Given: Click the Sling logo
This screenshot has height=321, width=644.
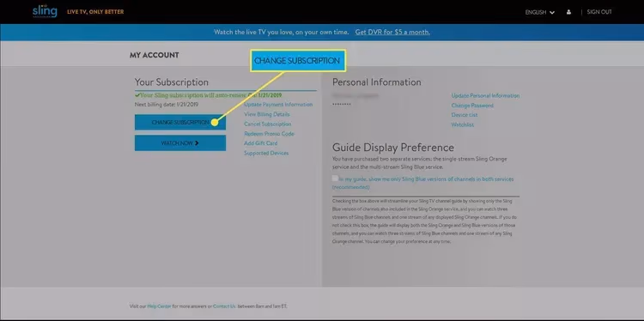Looking at the screenshot, I should pos(45,11).
